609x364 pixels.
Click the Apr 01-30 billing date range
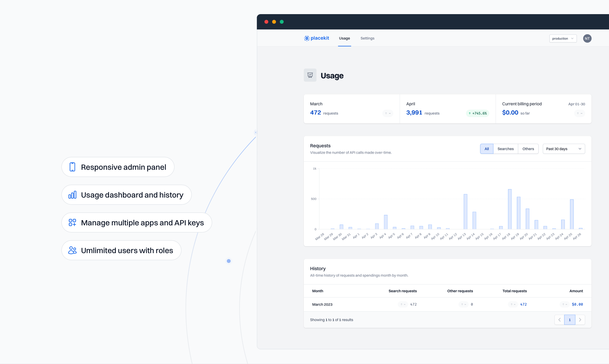coord(576,104)
